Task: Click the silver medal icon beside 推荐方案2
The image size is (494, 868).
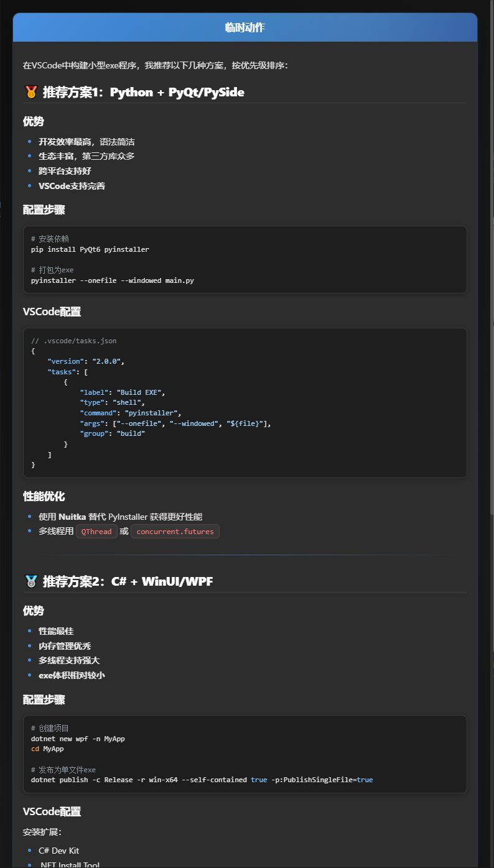Action: pos(30,581)
